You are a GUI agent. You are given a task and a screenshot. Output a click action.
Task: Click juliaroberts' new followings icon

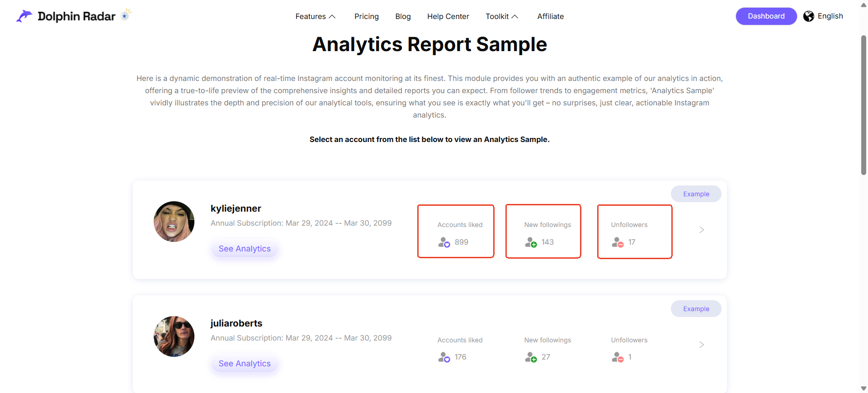pos(531,357)
